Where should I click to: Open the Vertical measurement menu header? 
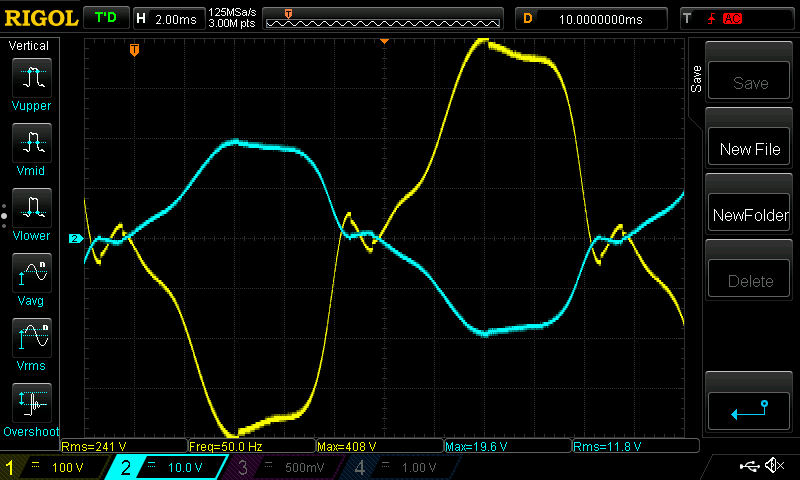point(29,46)
